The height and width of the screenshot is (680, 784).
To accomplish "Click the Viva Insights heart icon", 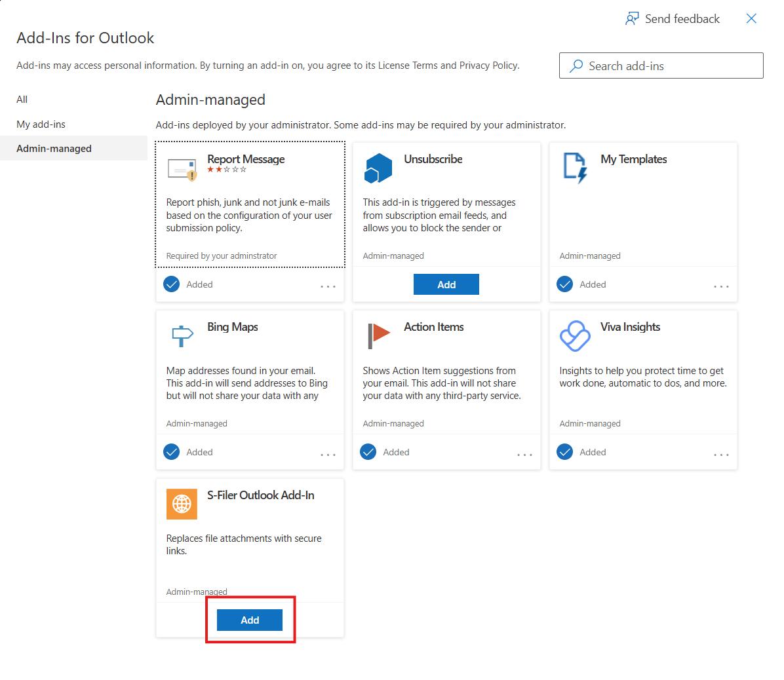I will (x=575, y=336).
